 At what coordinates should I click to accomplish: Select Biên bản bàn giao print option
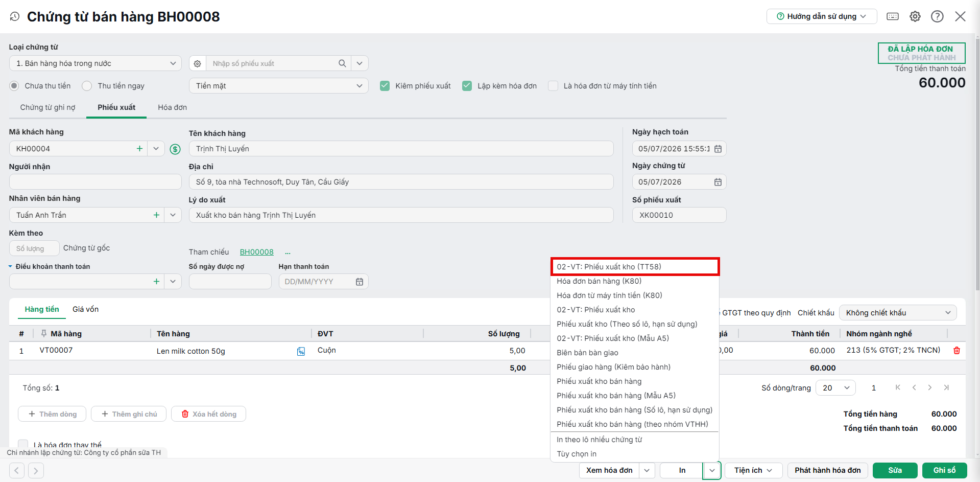(635, 353)
